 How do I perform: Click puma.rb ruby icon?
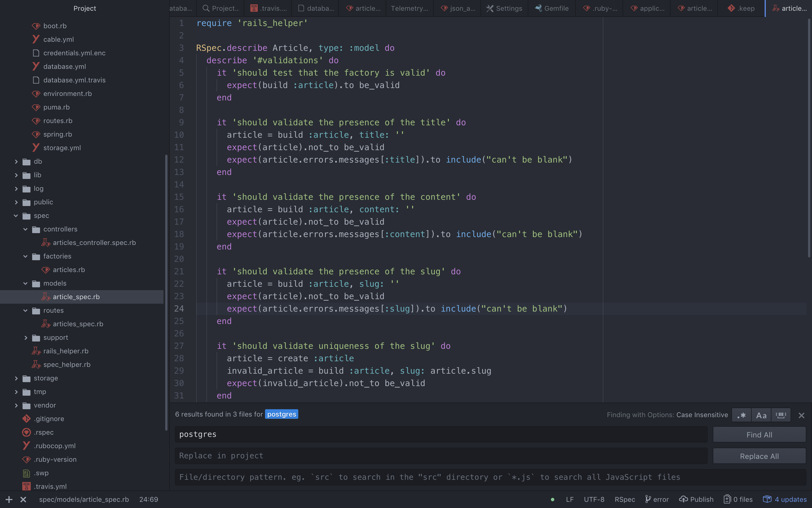pyautogui.click(x=36, y=107)
